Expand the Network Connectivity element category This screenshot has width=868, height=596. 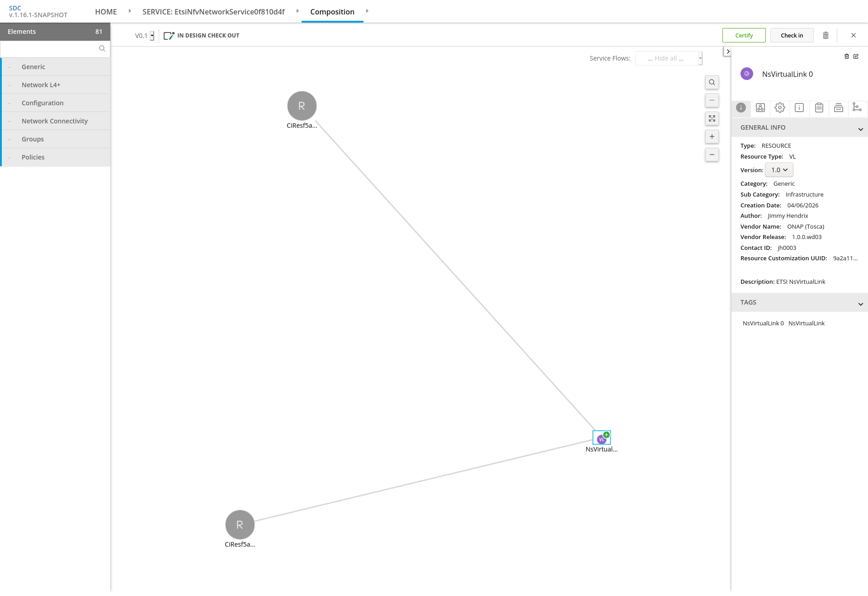(x=55, y=121)
